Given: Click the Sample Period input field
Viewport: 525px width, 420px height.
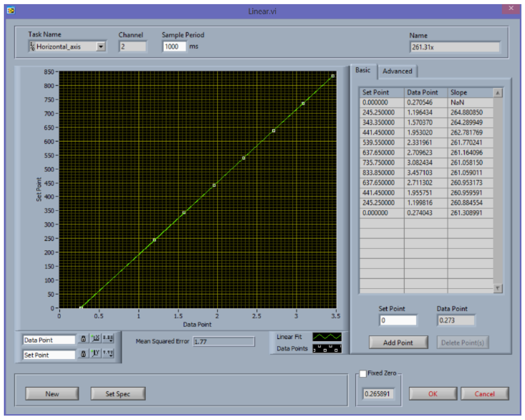Looking at the screenshot, I should pyautogui.click(x=174, y=47).
